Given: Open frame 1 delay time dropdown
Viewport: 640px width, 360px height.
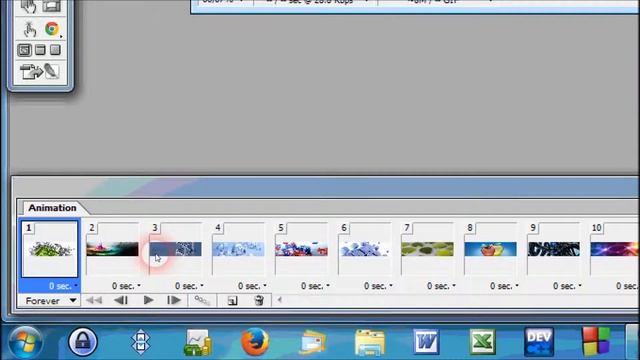Looking at the screenshot, I should click(63, 286).
